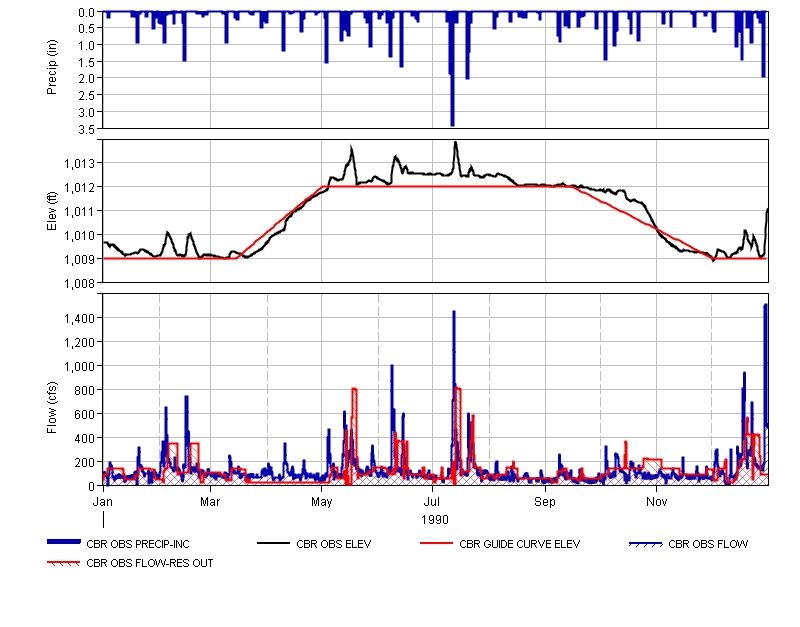Click the 1,200 tick on the Flow axis

[x=80, y=343]
